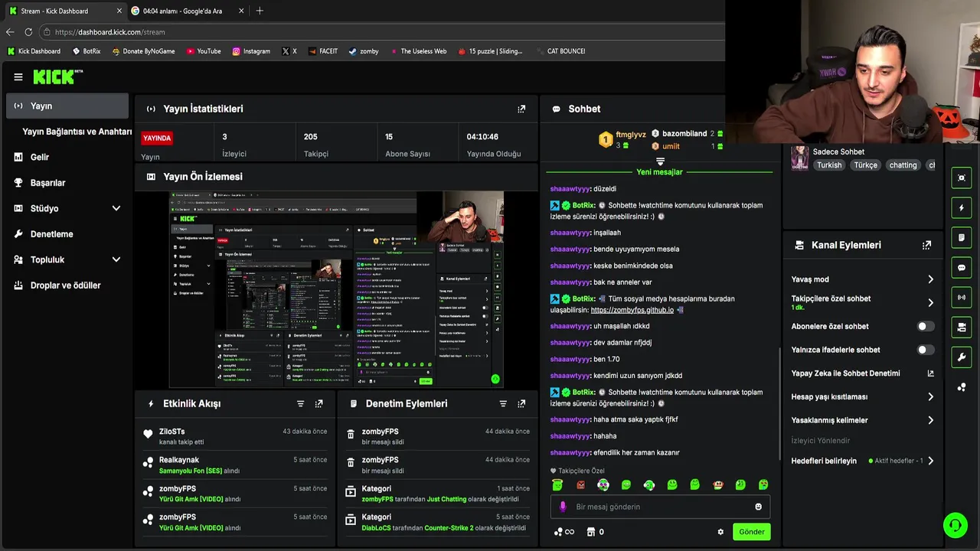Open the FACEIT bookmark
Viewport: 980px width, 551px height.
tap(323, 51)
